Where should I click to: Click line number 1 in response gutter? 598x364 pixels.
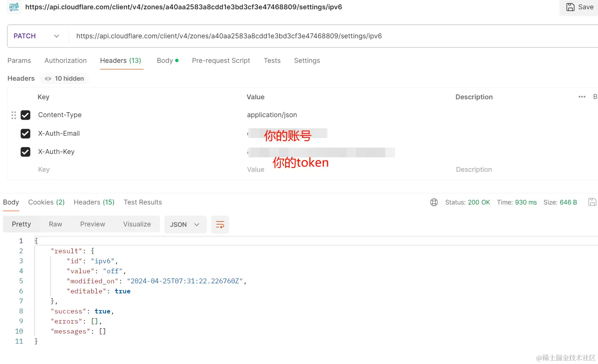coord(21,241)
